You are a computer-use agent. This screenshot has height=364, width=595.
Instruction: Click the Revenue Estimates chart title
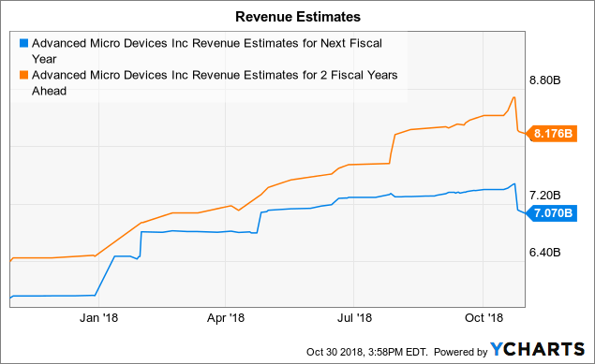(x=298, y=17)
